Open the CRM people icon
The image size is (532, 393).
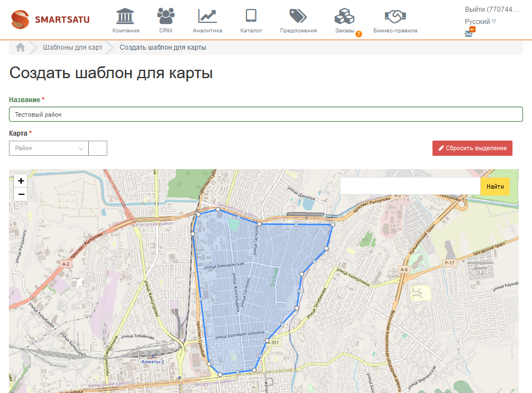pyautogui.click(x=165, y=16)
